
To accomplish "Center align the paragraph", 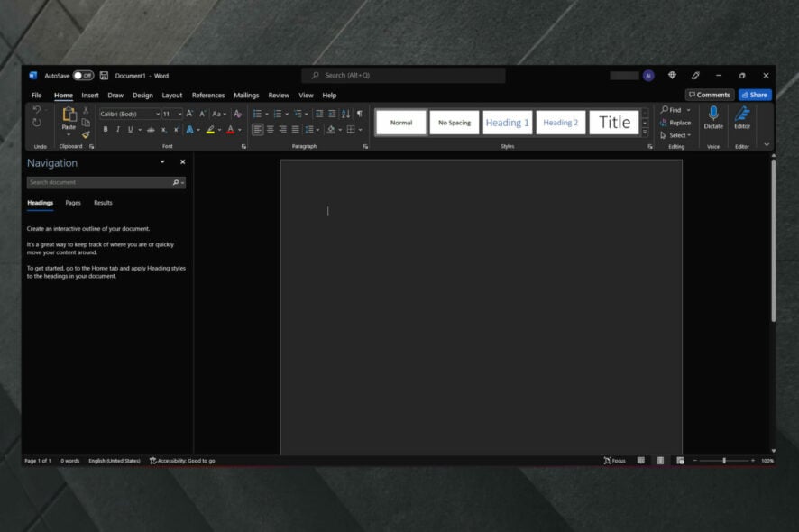I will [270, 130].
